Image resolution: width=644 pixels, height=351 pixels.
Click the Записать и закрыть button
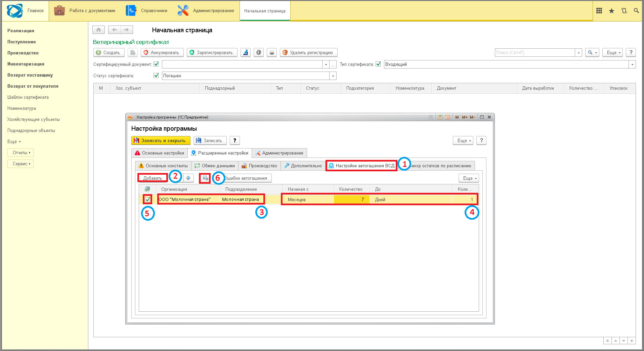pyautogui.click(x=161, y=140)
